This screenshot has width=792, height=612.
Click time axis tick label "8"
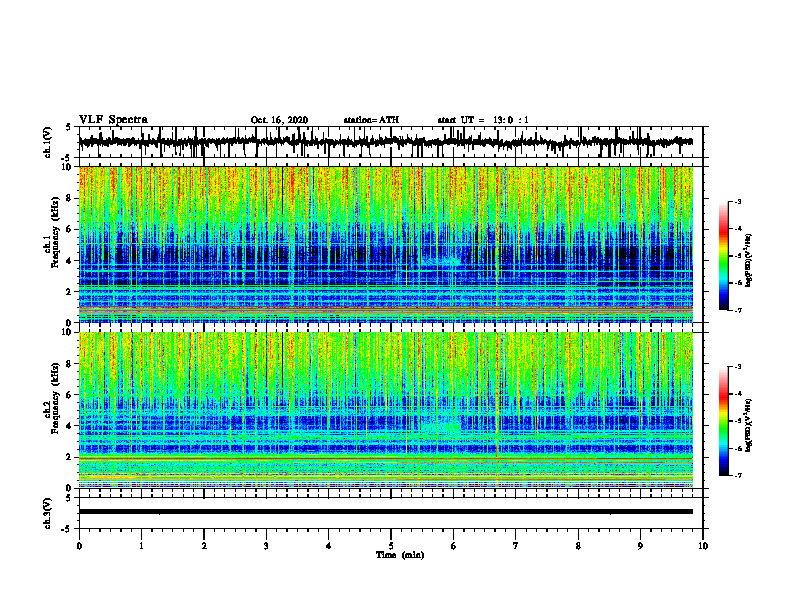point(578,546)
